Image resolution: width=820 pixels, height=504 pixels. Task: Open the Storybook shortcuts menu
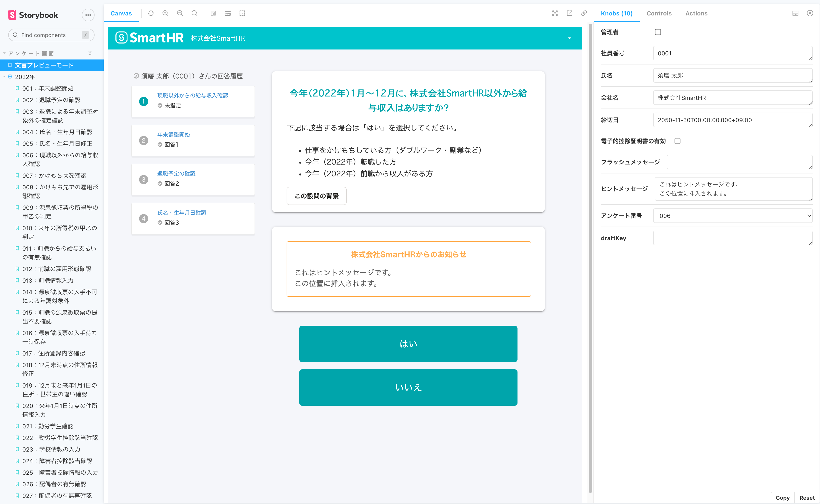(88, 15)
